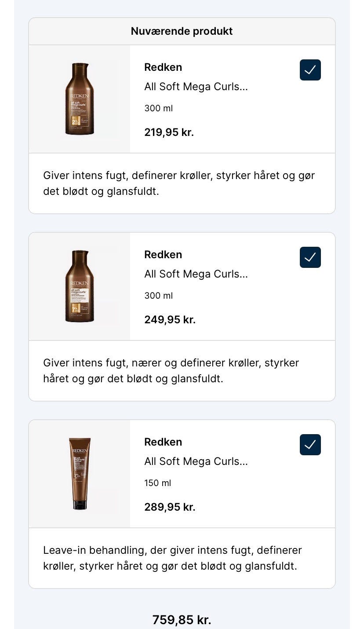Image resolution: width=364 pixels, height=629 pixels.
Task: View the 150 ml Redken tube image
Action: tap(80, 474)
